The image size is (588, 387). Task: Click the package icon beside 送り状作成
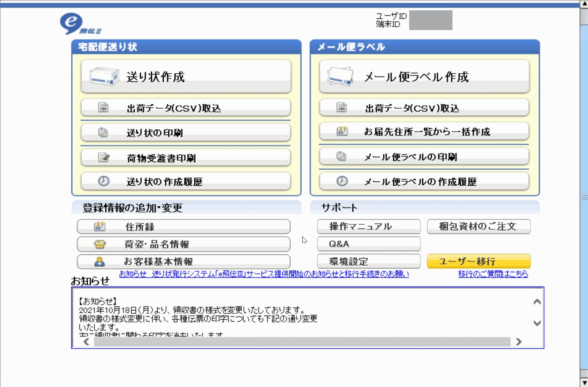(x=105, y=77)
